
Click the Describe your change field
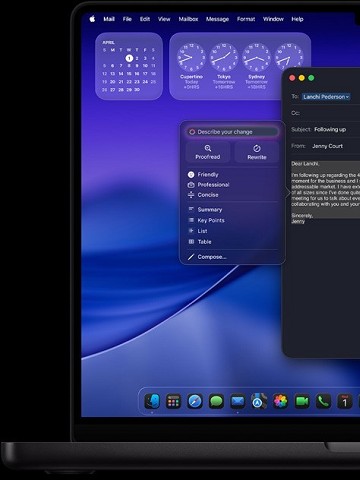232,132
